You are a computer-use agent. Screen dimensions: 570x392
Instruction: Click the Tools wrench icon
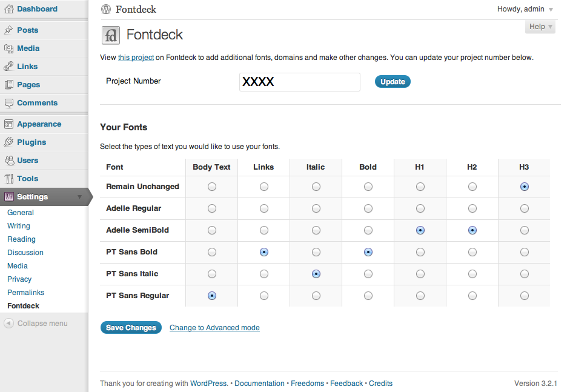click(x=8, y=179)
